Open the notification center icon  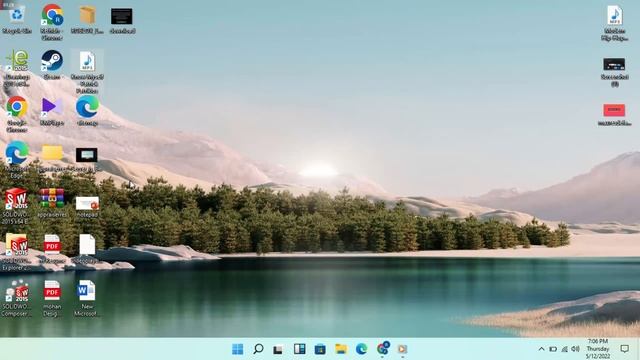click(624, 349)
